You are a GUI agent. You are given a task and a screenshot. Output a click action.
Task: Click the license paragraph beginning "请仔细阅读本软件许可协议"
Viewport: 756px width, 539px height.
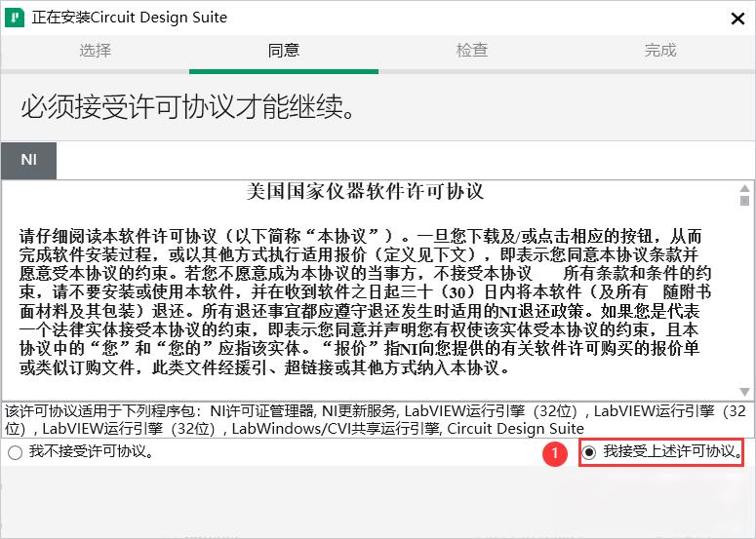click(x=365, y=302)
